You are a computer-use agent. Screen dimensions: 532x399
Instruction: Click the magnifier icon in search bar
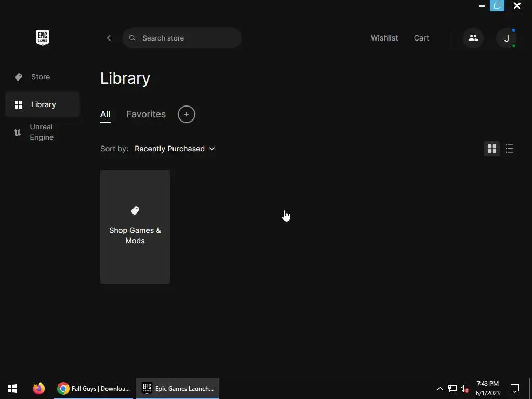coord(132,38)
